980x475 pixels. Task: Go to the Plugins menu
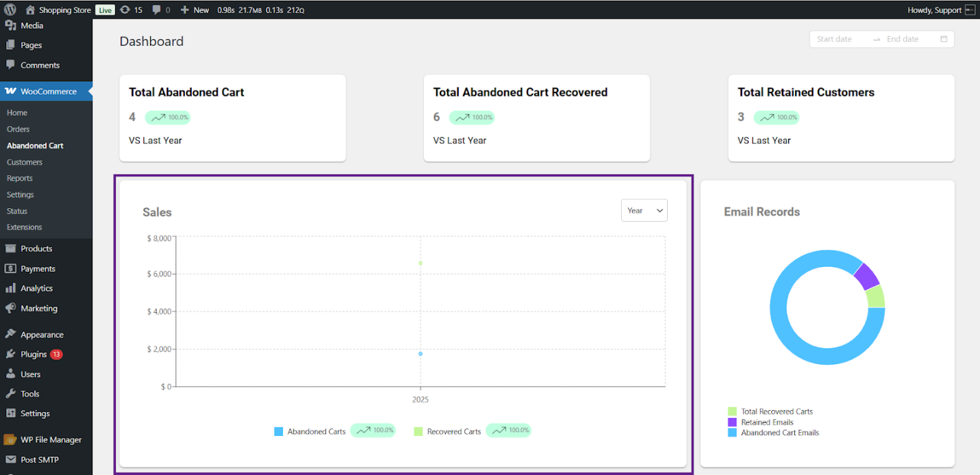[34, 354]
